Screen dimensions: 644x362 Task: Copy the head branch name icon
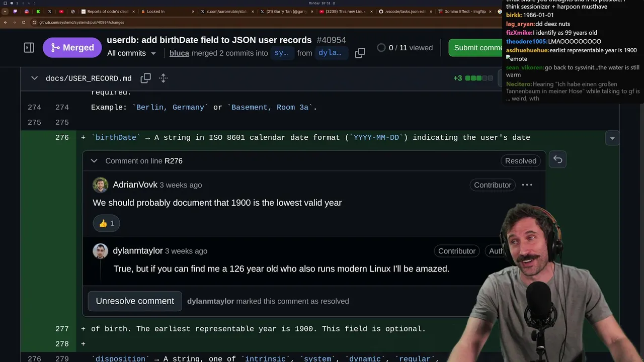tap(360, 53)
